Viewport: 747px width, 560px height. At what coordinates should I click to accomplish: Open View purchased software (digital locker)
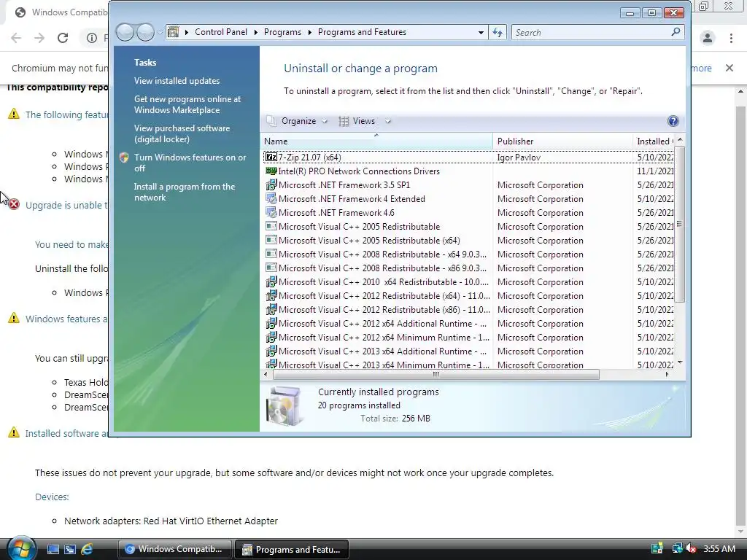(x=182, y=133)
